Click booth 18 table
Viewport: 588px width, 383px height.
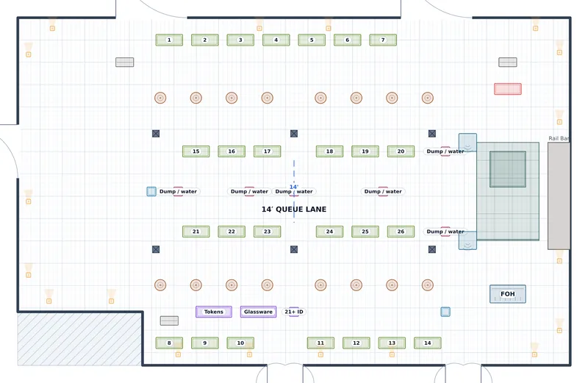click(x=329, y=151)
